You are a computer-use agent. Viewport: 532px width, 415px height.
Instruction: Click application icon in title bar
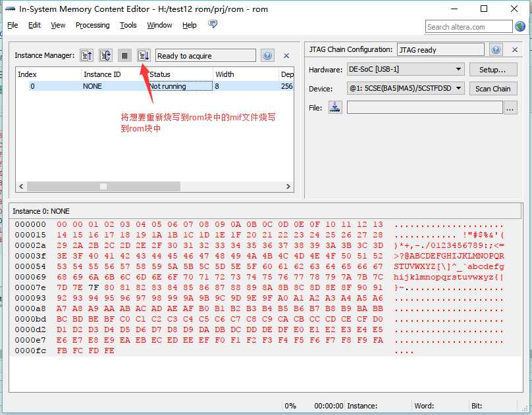click(10, 9)
